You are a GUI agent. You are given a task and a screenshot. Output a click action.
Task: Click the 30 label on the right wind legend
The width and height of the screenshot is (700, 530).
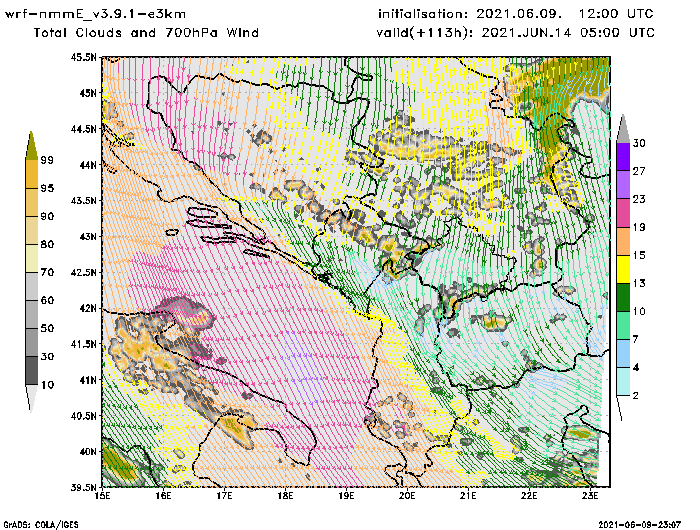coord(639,143)
